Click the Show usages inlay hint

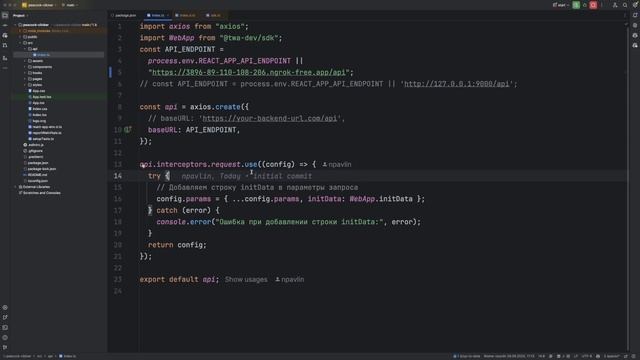[x=246, y=280]
